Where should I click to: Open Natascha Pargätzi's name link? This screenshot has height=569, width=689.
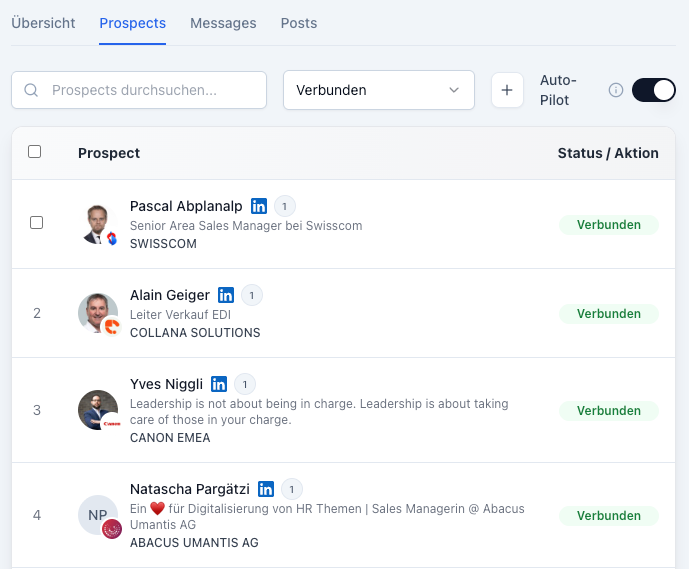(x=190, y=489)
